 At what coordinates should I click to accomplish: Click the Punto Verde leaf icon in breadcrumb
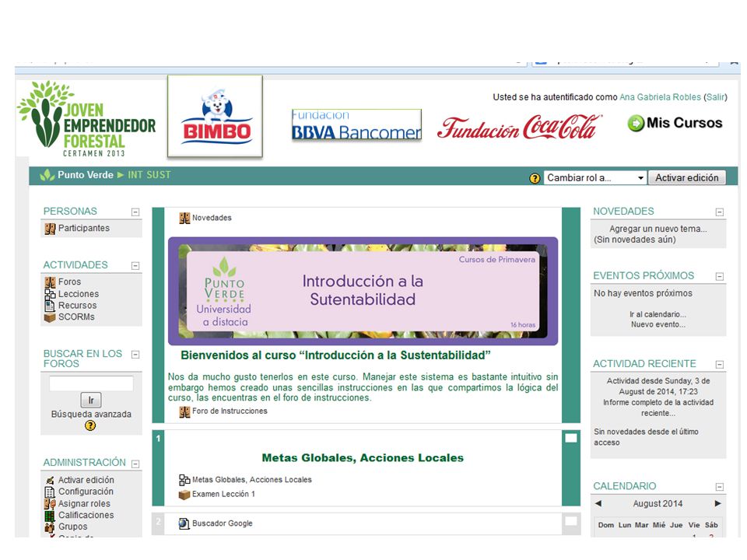pyautogui.click(x=47, y=175)
